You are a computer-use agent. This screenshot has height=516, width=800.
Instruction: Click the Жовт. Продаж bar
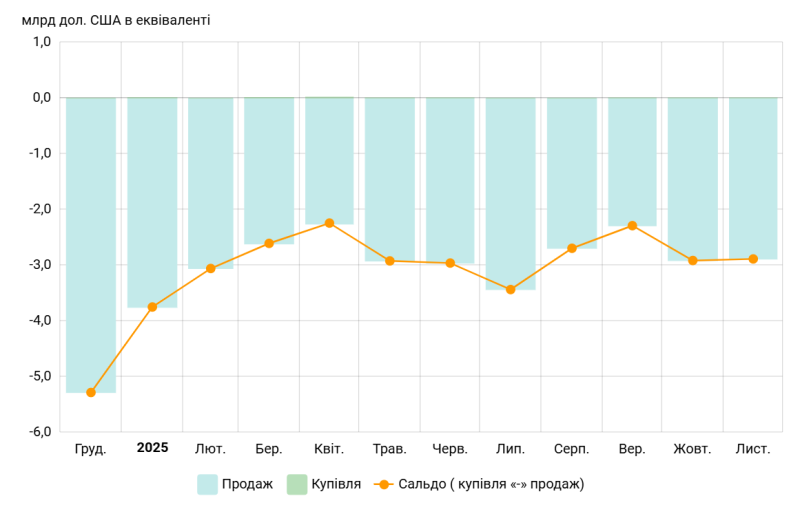coord(693,179)
